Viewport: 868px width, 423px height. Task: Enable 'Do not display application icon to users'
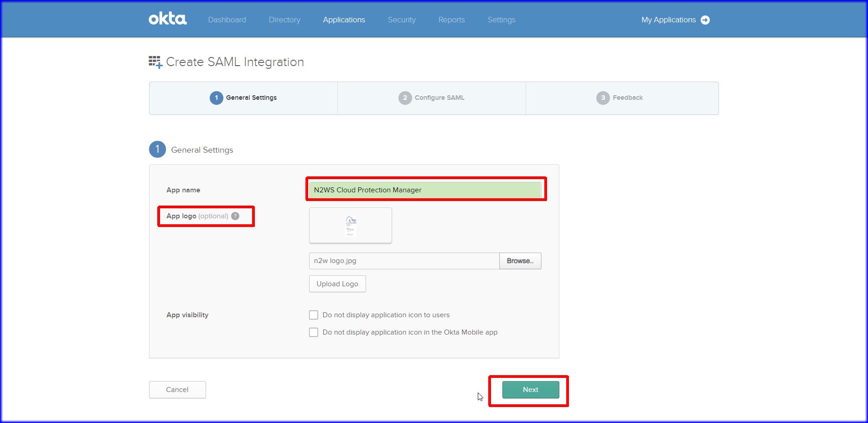point(314,315)
